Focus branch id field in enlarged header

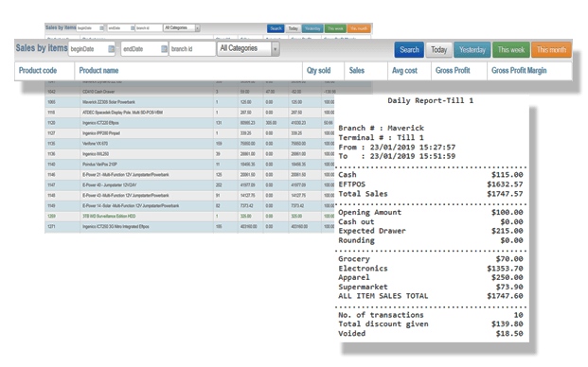coord(192,49)
